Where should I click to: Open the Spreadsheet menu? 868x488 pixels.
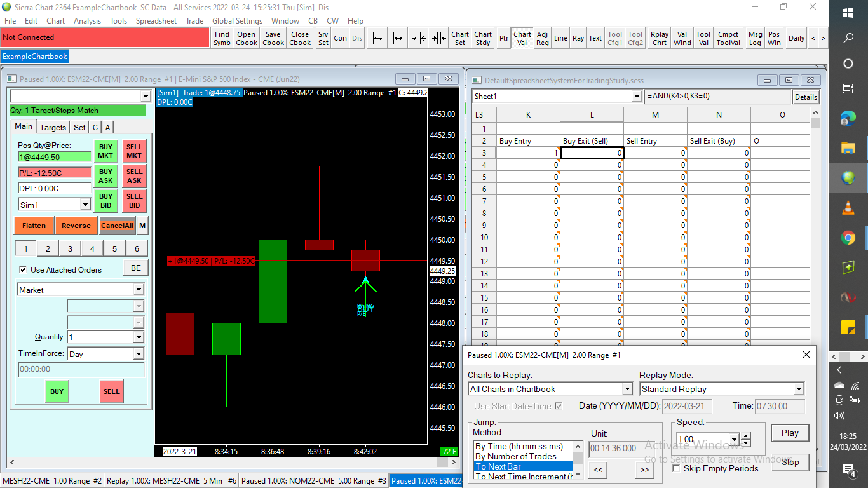(156, 20)
